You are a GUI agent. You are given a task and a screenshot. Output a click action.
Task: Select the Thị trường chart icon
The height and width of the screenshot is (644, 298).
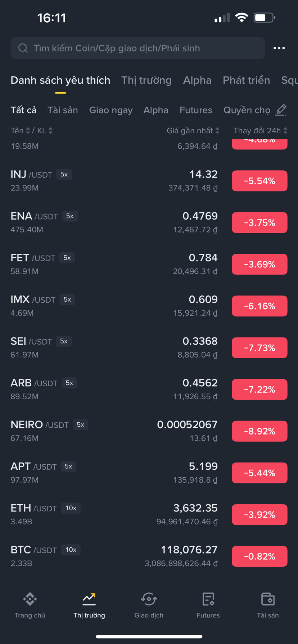point(89,599)
